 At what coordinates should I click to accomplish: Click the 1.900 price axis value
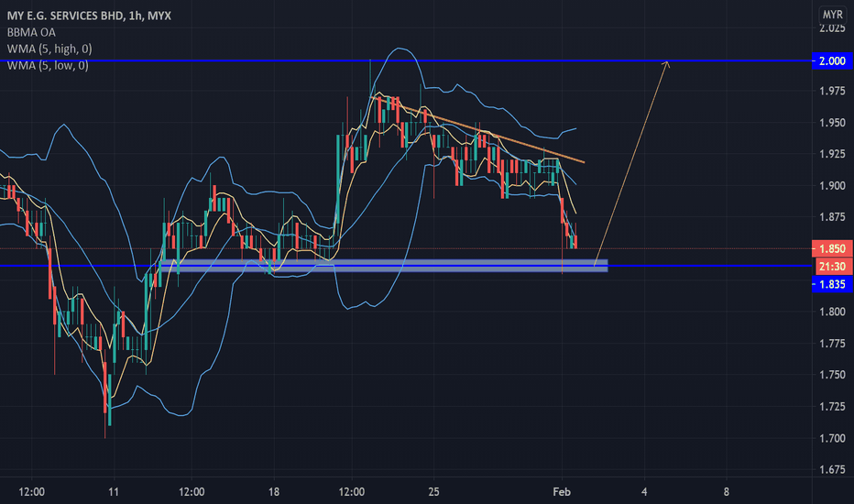(x=832, y=186)
